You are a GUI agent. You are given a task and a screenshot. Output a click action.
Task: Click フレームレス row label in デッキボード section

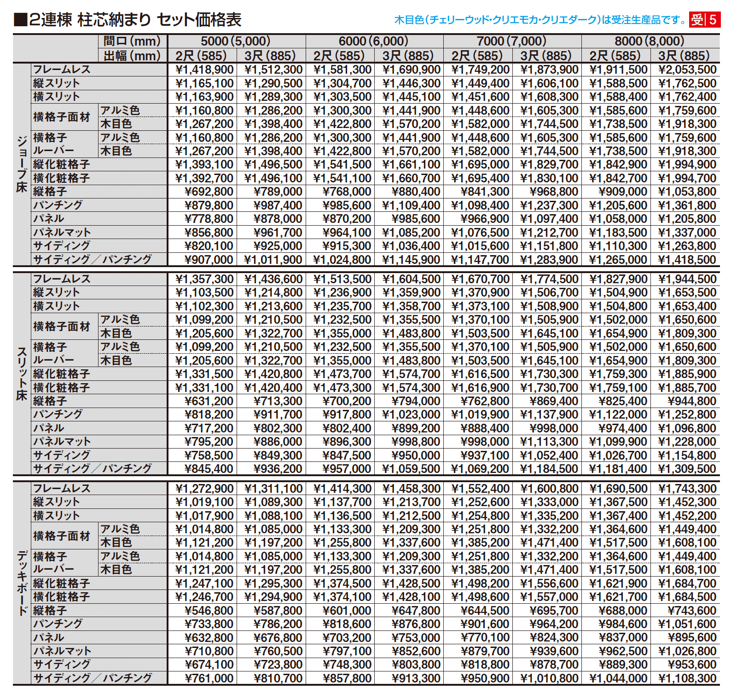[62, 489]
